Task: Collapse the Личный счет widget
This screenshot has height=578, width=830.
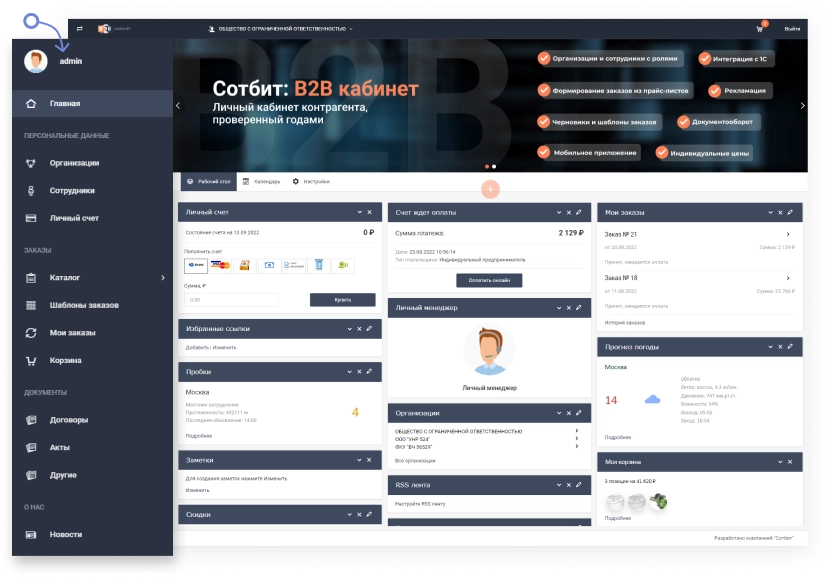Action: click(359, 212)
